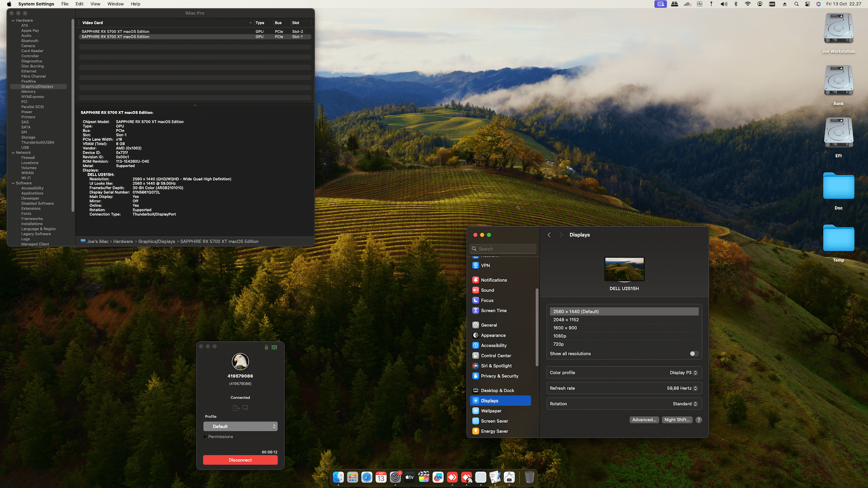This screenshot has height=488, width=868.
Task: Open the Edit menu
Action: 80,4
